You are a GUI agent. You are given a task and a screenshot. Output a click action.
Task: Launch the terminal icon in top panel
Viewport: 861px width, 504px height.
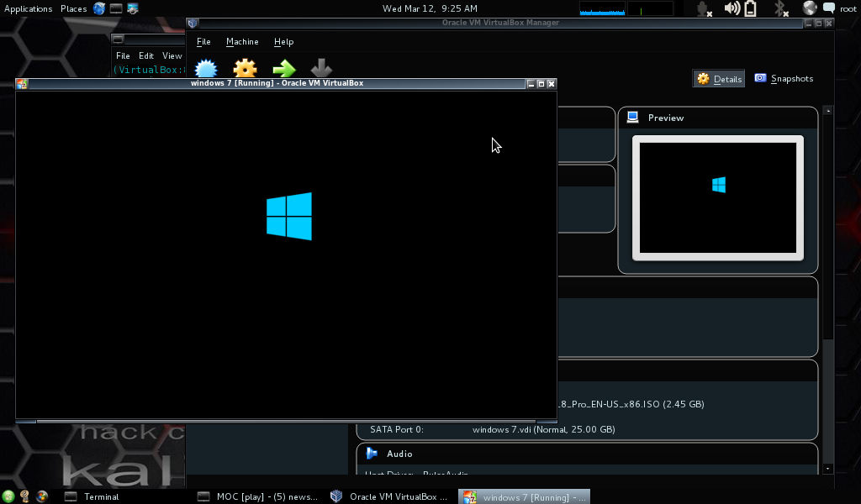pos(116,8)
